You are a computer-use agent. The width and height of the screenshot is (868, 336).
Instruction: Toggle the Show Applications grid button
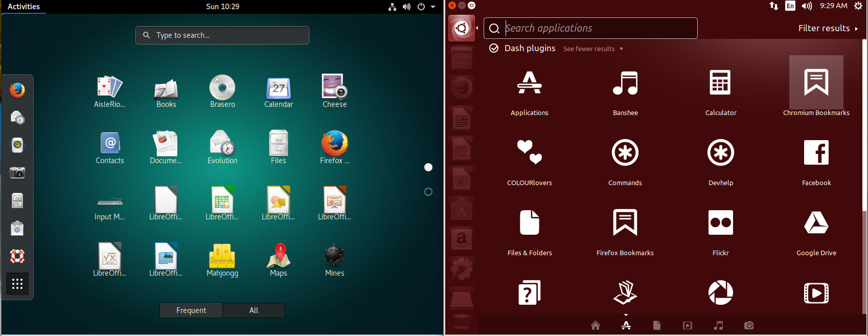click(17, 284)
